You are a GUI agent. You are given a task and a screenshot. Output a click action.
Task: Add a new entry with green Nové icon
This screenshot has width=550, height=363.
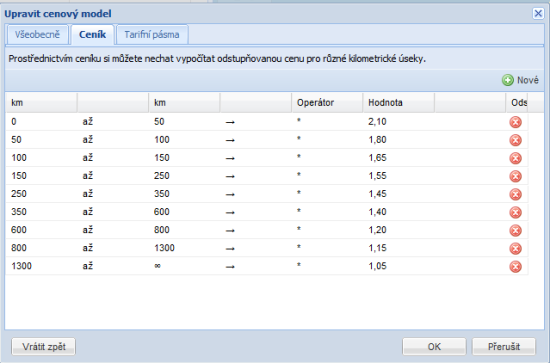pyautogui.click(x=520, y=80)
